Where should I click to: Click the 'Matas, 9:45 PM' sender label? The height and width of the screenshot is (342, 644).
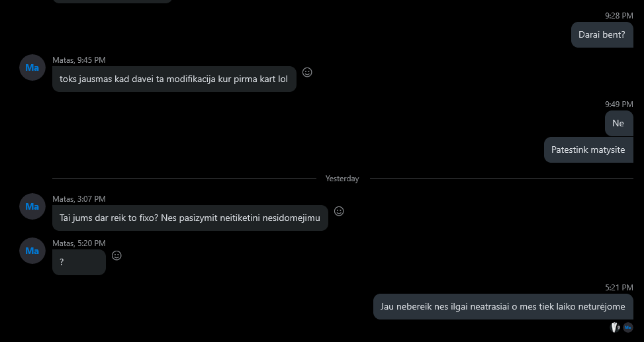tap(79, 60)
